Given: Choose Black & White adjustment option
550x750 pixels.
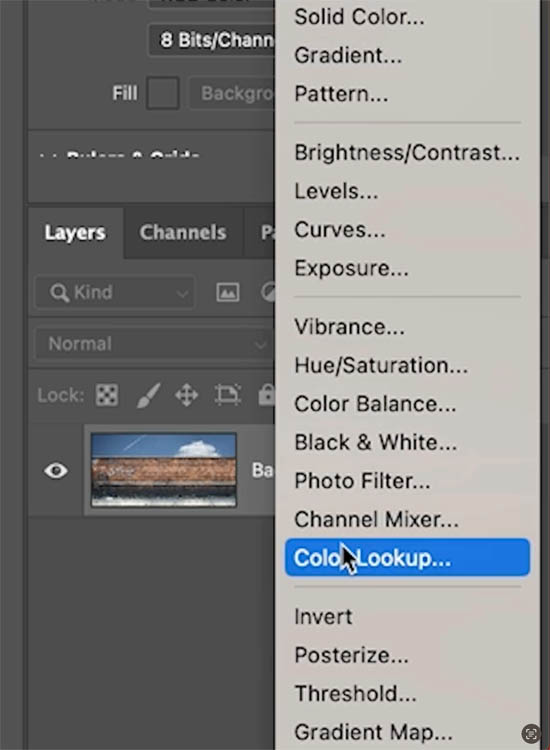Looking at the screenshot, I should tap(375, 442).
